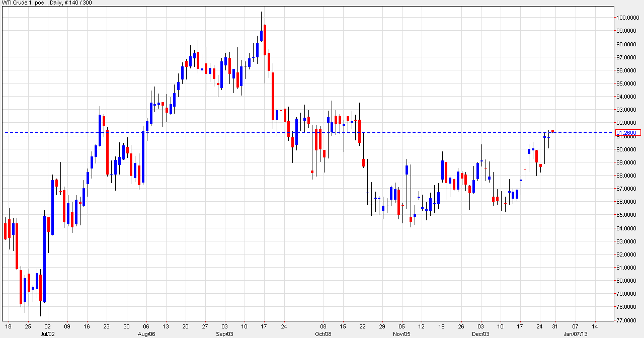Click the Jan/07/13 date label on time axis
Screen dimensions: 644x338
click(x=575, y=333)
